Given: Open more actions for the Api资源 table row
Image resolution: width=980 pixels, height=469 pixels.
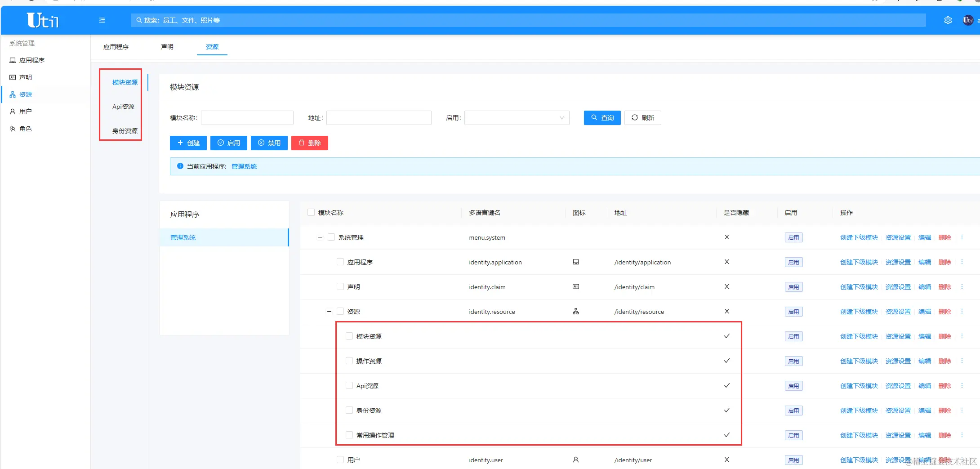Looking at the screenshot, I should [x=962, y=386].
